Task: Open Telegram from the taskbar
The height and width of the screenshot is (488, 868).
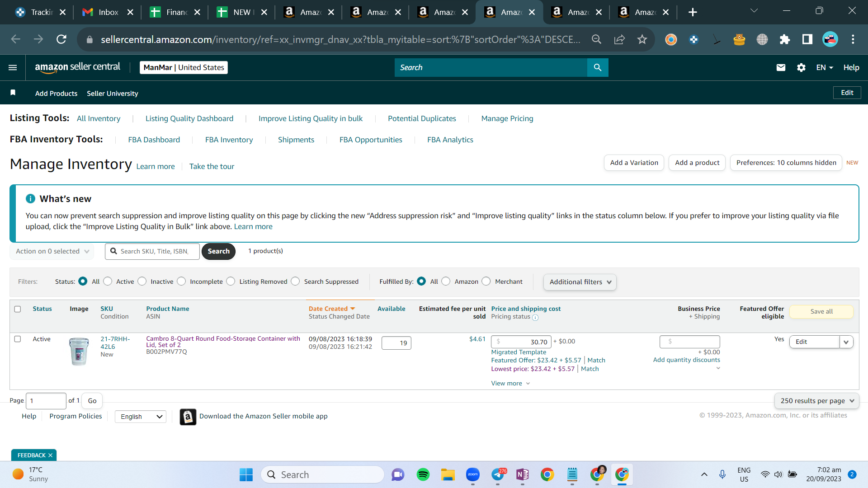Action: [x=498, y=474]
